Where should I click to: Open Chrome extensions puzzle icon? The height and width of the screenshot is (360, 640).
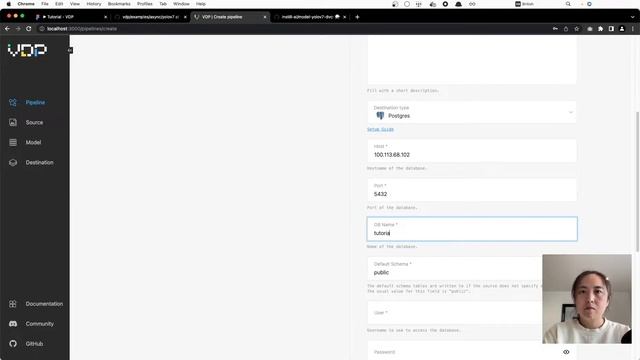coord(600,29)
